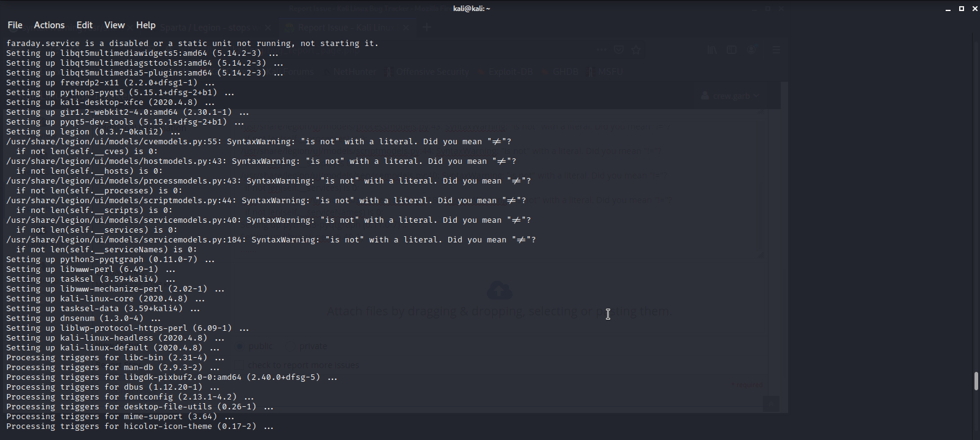Select the faded private radio button

pos(291,347)
